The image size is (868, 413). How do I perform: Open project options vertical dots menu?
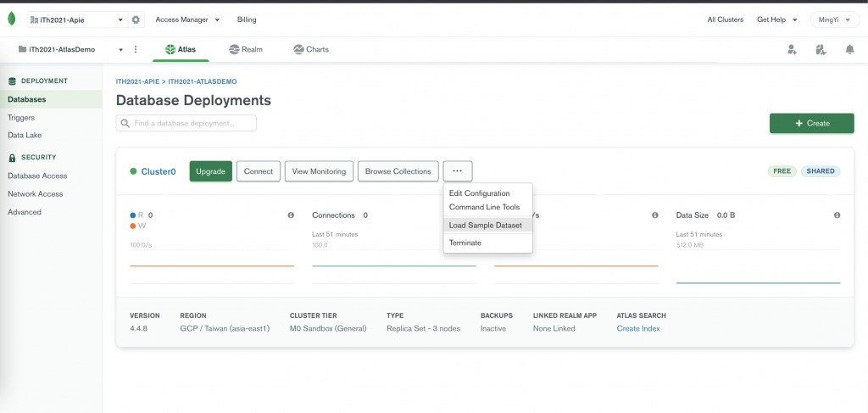(136, 49)
